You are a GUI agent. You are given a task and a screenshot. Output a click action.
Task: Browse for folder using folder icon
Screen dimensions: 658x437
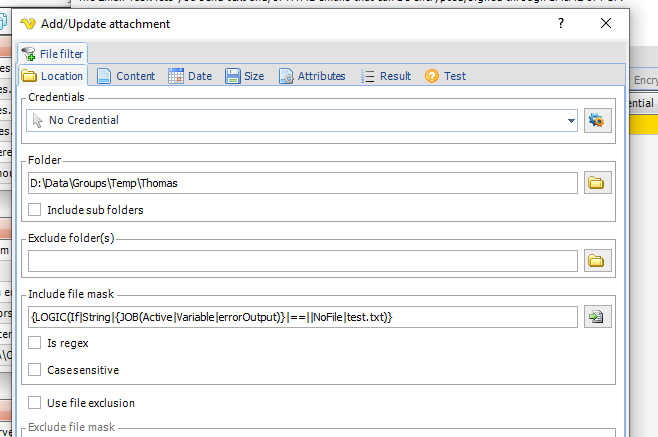point(597,183)
